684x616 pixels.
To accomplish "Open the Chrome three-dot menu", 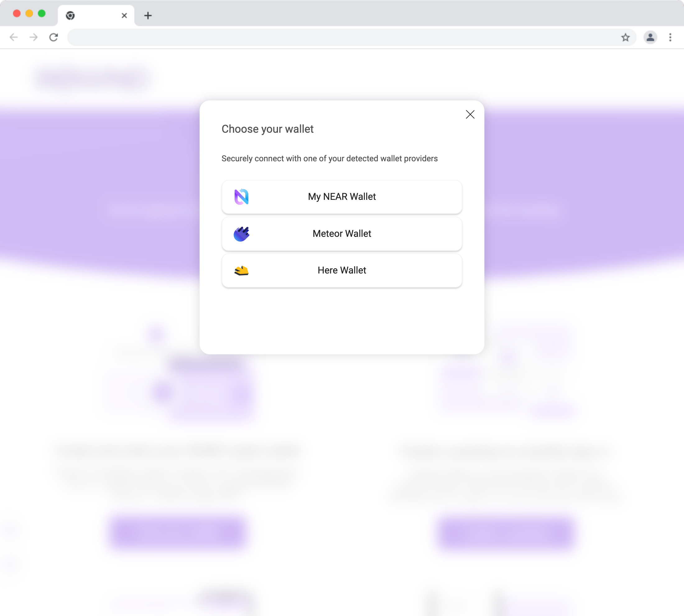I will point(670,37).
